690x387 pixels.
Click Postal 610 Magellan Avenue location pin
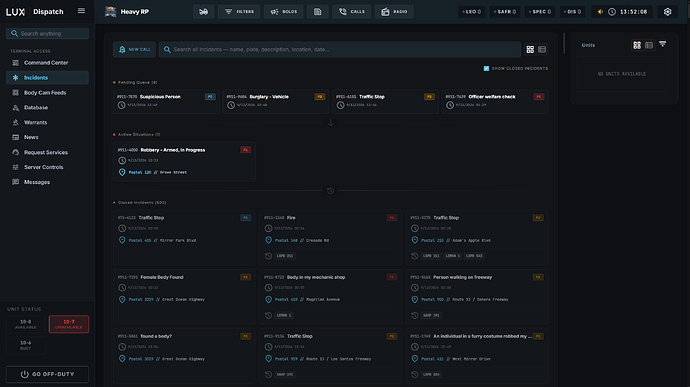coord(268,300)
